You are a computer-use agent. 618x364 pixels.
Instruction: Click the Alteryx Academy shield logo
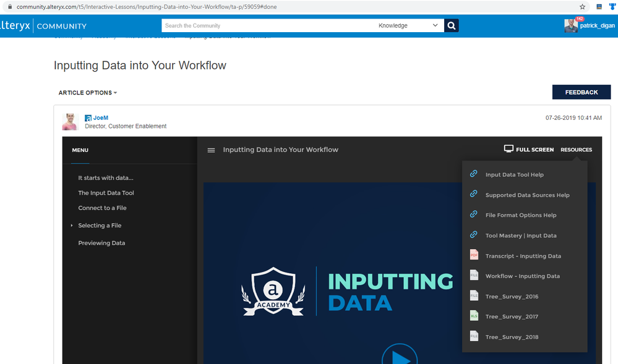tap(273, 292)
